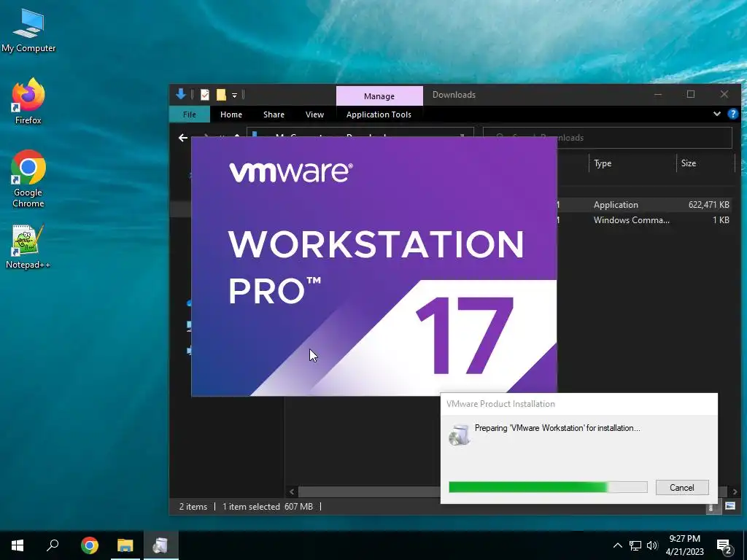Go back with the Explorer back arrow
Viewport: 747px width, 560px height.
pos(183,138)
